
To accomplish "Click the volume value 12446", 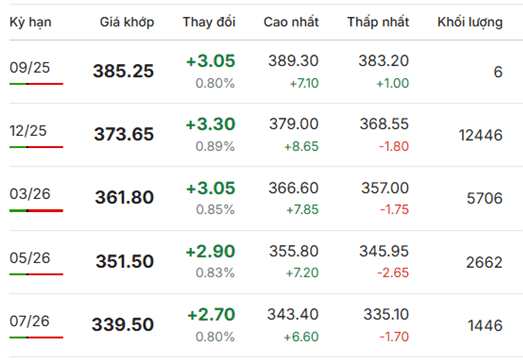I will tap(480, 135).
